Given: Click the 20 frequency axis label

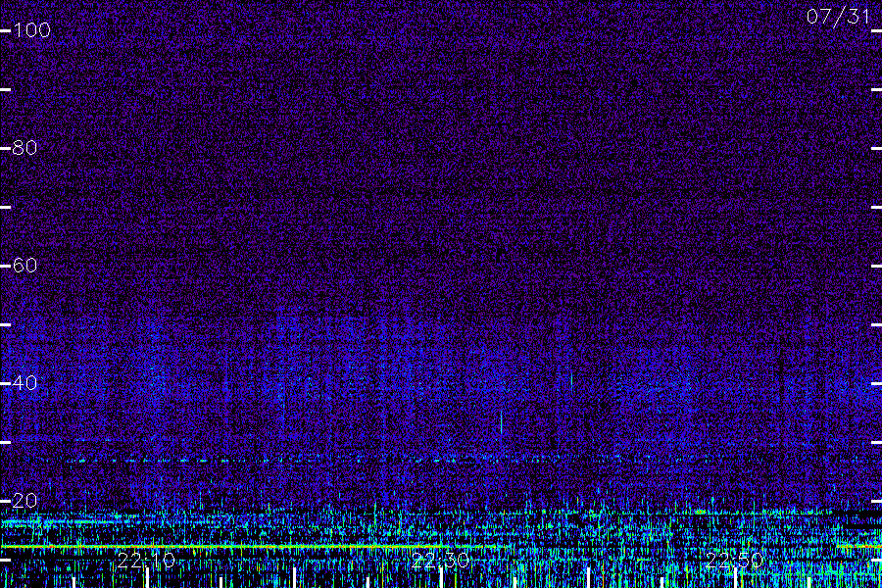Looking at the screenshot, I should click(x=24, y=500).
